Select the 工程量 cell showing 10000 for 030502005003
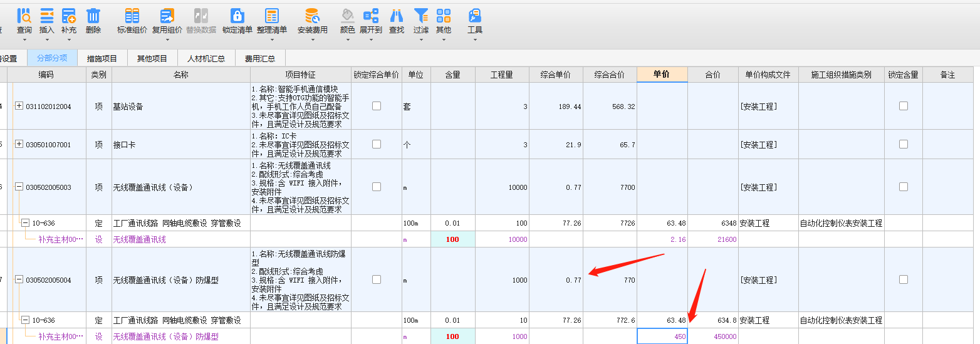Screen dimensions: 980x344 click(502, 187)
